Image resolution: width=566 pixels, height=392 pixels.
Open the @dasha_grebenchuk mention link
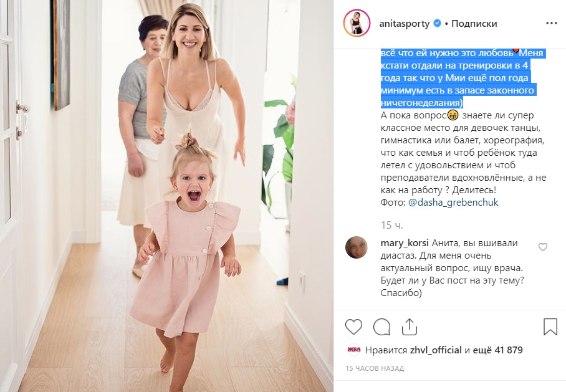(x=453, y=202)
